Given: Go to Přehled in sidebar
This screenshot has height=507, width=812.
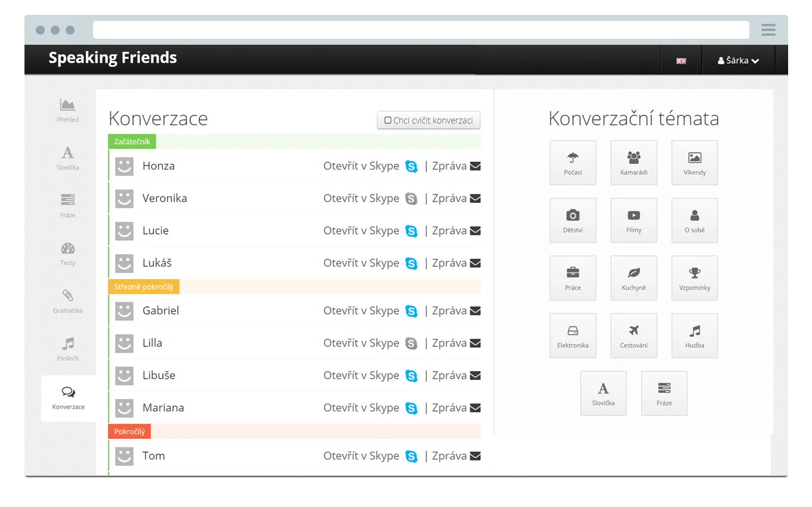Looking at the screenshot, I should point(68,110).
